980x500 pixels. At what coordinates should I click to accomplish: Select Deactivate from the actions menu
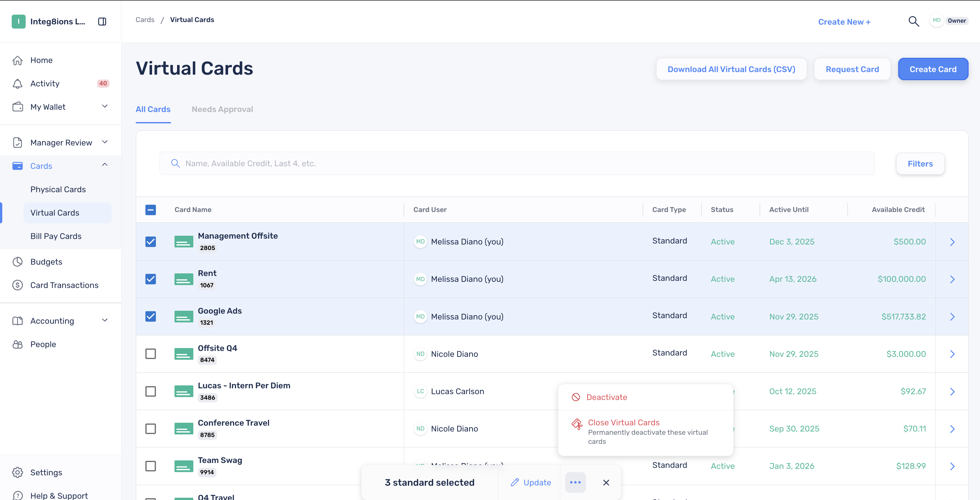pyautogui.click(x=645, y=397)
